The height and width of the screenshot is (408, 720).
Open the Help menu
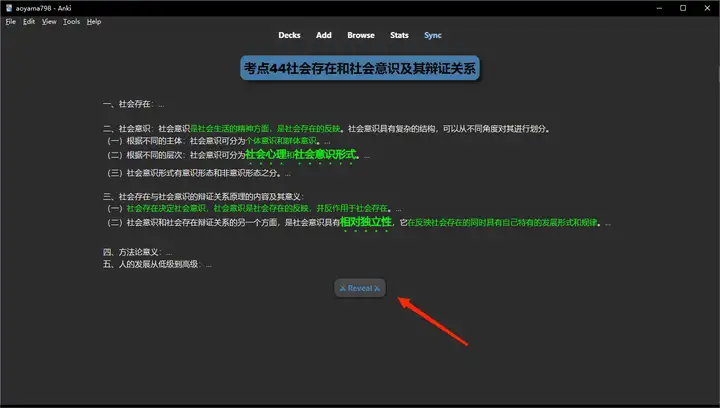point(94,21)
